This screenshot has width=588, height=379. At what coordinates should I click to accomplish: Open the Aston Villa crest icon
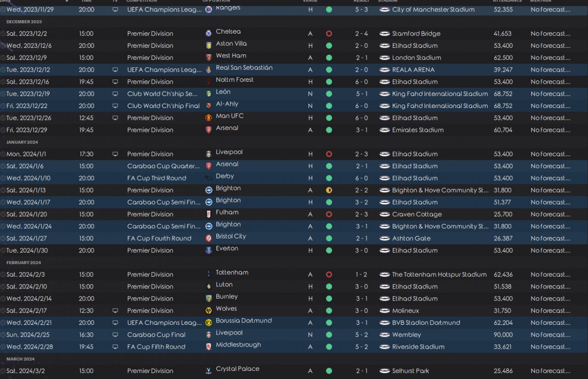(209, 45)
